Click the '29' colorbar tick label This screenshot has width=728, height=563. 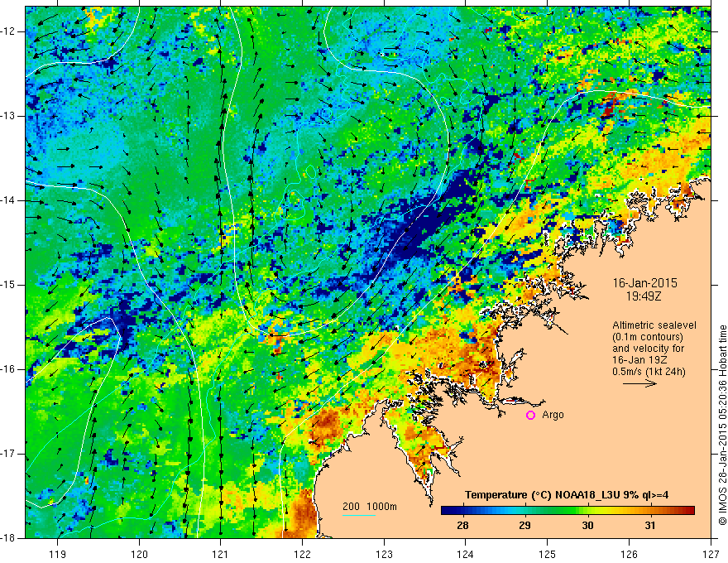[x=525, y=526]
